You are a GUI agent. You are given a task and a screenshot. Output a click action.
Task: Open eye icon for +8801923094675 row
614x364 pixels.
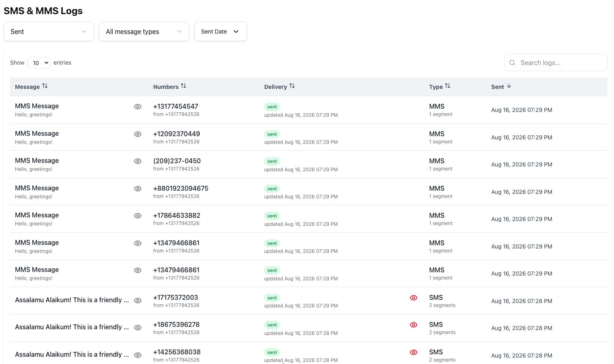point(138,189)
